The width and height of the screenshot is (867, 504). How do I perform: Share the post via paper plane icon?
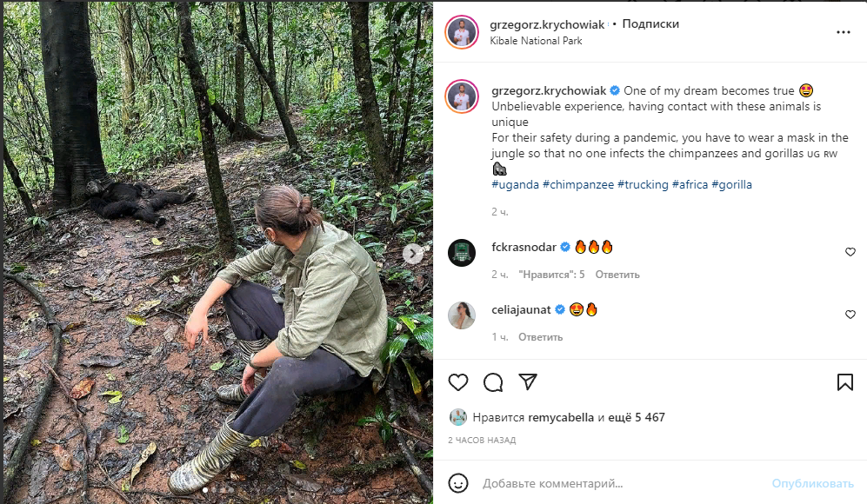click(528, 382)
